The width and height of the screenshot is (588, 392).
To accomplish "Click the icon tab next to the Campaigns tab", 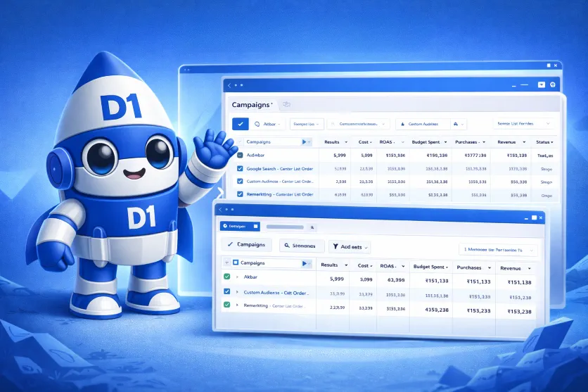I will [286, 105].
